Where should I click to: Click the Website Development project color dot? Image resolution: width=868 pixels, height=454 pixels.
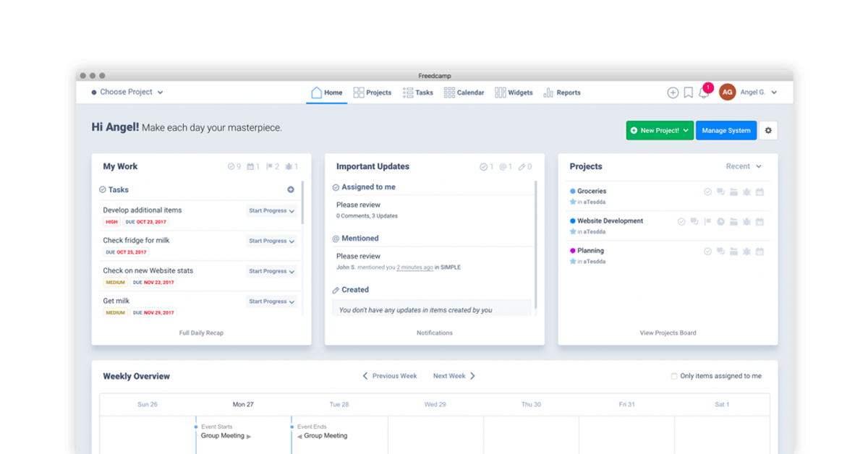573,221
